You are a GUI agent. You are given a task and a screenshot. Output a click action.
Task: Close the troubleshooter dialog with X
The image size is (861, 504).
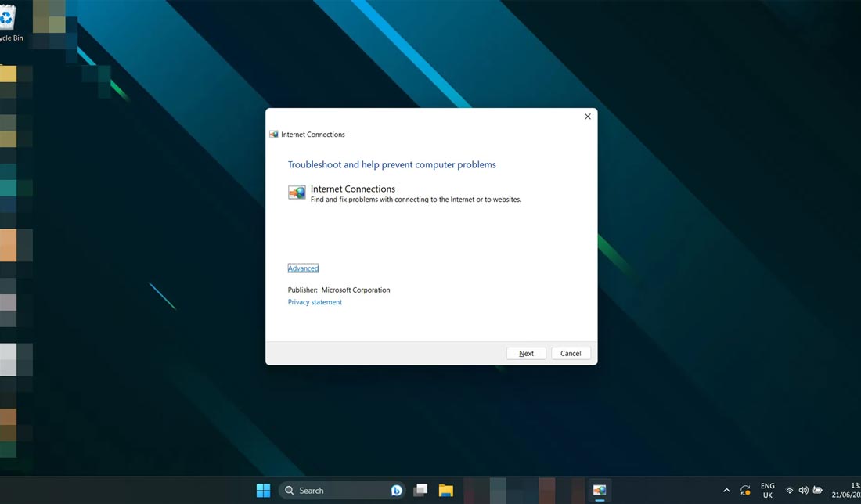pos(588,117)
